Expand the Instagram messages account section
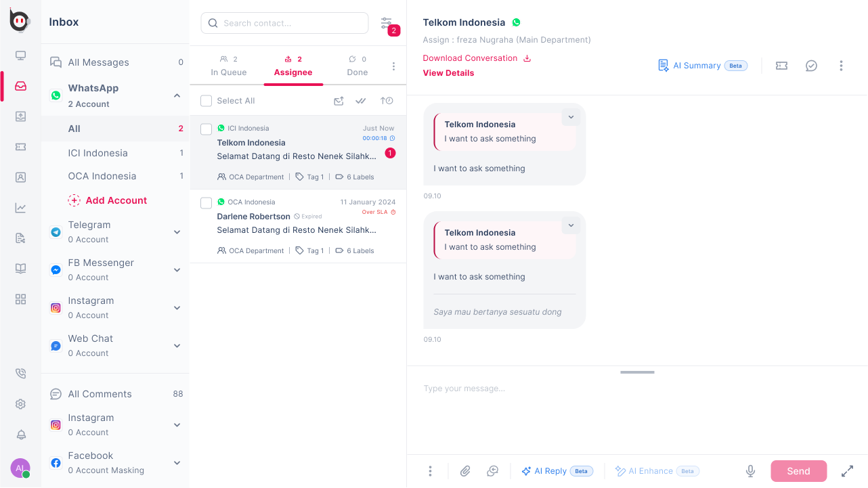 177,308
